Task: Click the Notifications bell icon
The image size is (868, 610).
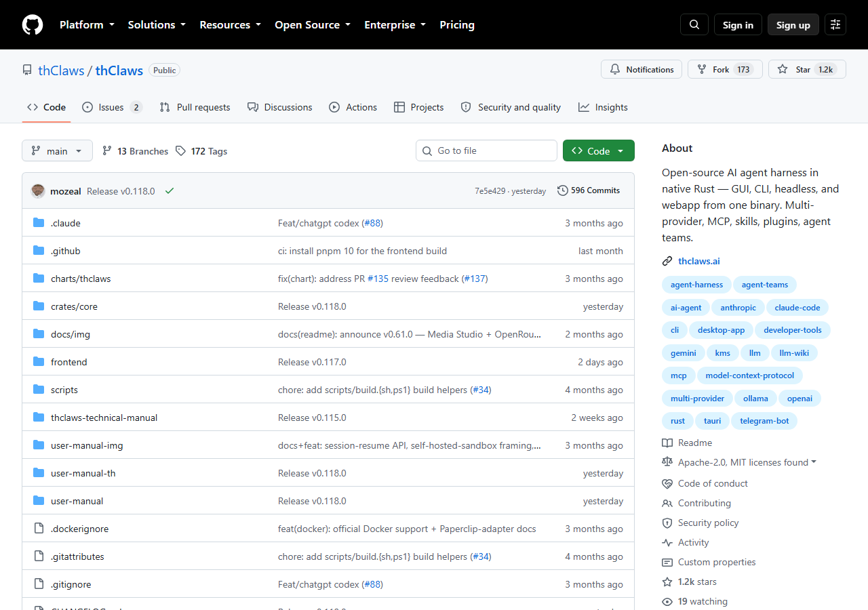Action: pos(615,69)
